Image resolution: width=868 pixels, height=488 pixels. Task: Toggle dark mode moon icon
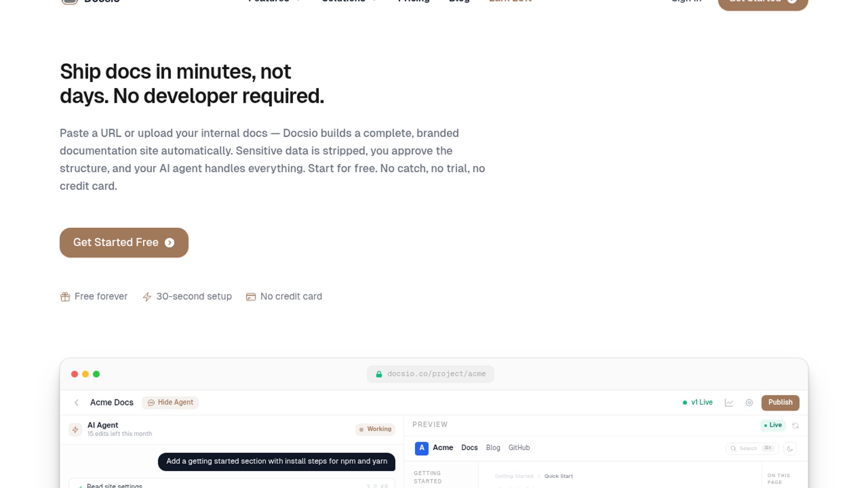[790, 448]
